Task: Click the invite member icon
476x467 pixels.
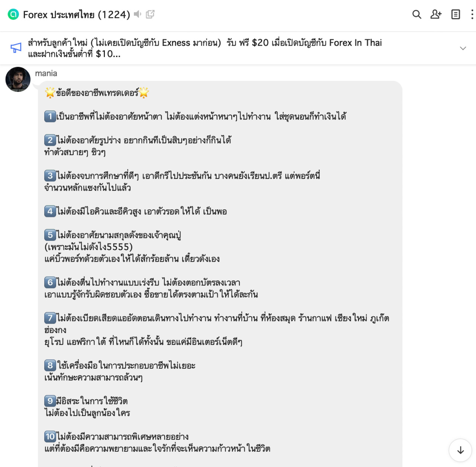Action: tap(436, 15)
